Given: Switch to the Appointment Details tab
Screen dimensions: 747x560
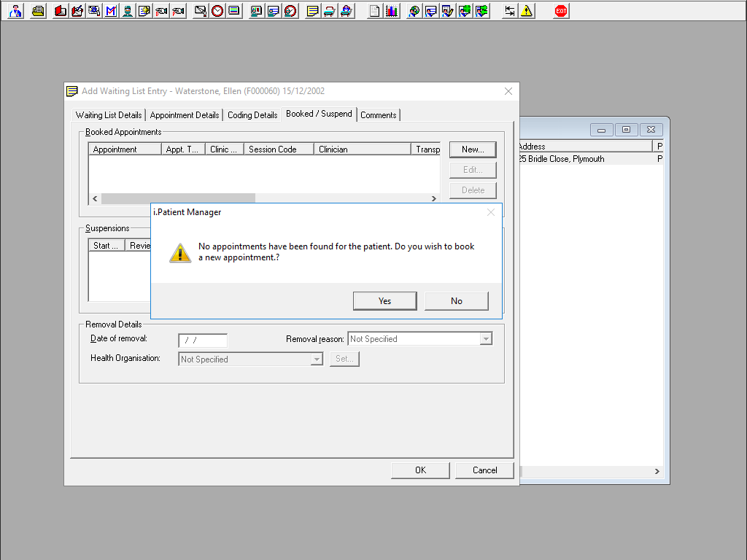Looking at the screenshot, I should pyautogui.click(x=185, y=114).
